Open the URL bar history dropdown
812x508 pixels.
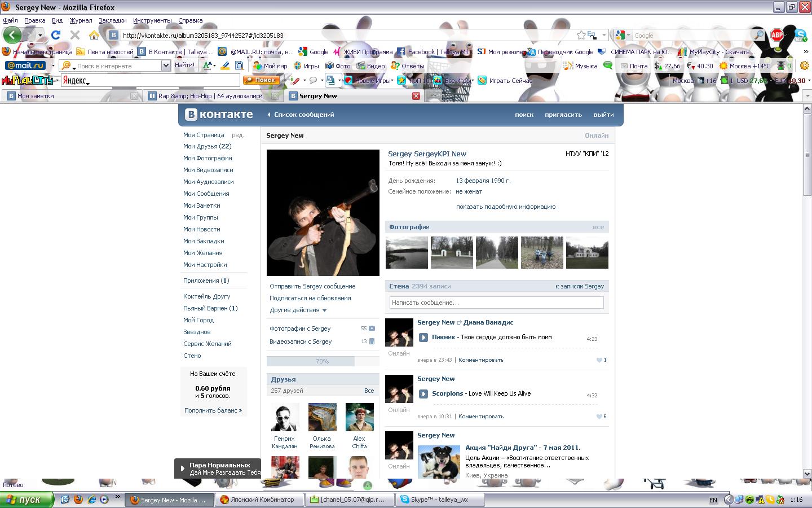coord(604,35)
